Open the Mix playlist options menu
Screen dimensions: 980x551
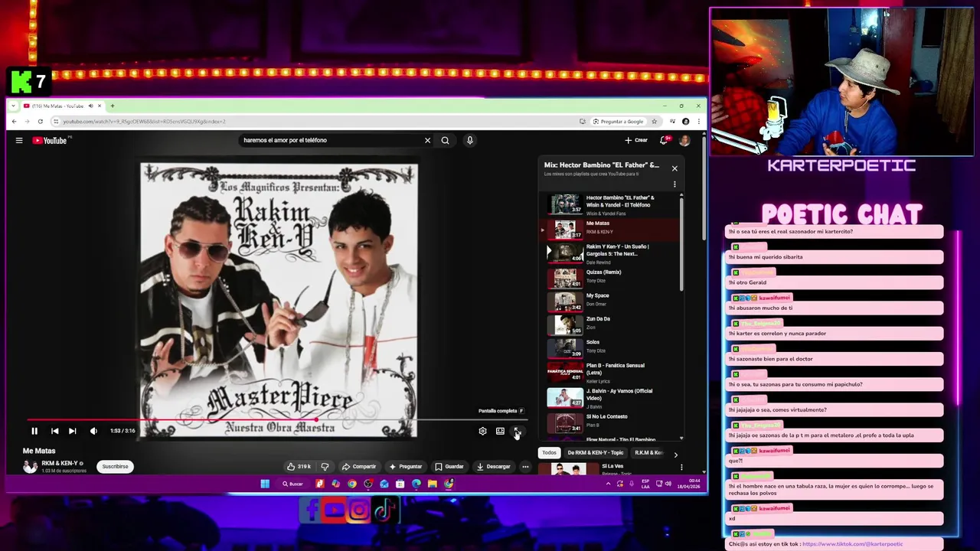click(x=675, y=184)
